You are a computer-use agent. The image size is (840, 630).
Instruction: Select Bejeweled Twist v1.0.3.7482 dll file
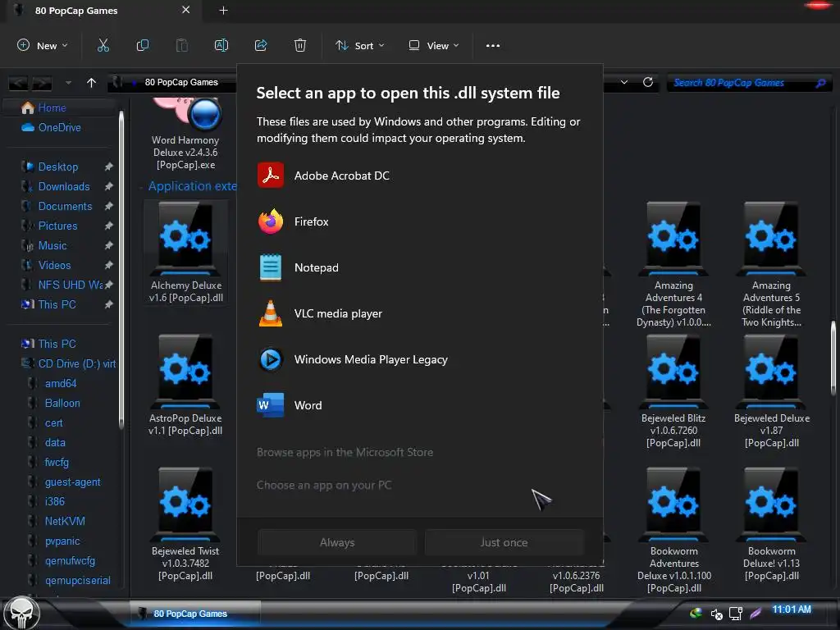click(x=186, y=524)
